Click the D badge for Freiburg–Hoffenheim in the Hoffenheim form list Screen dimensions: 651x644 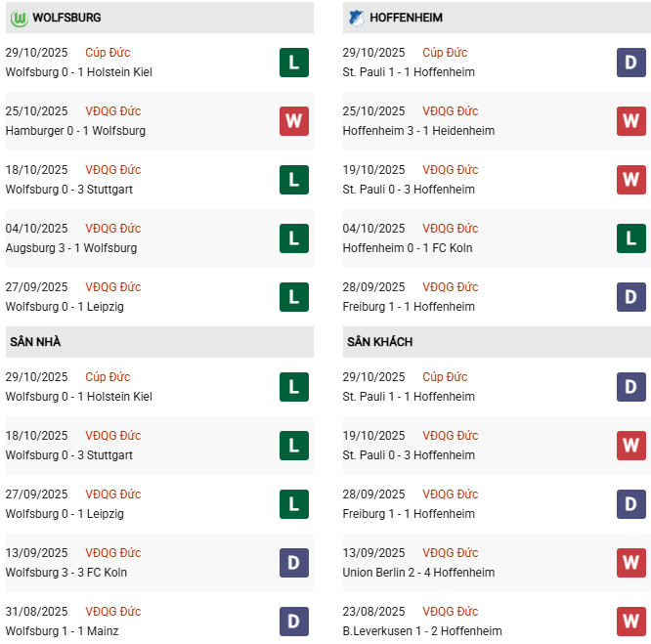(630, 297)
